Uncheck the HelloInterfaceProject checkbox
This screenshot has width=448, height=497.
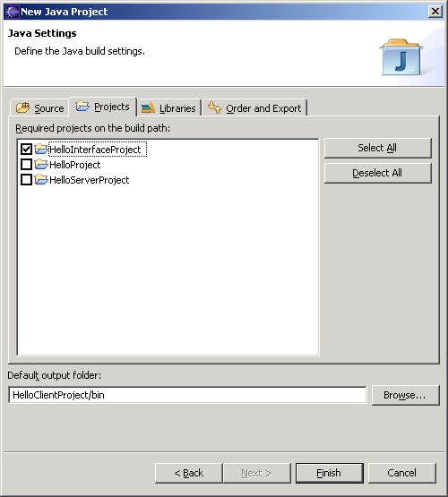pos(26,149)
